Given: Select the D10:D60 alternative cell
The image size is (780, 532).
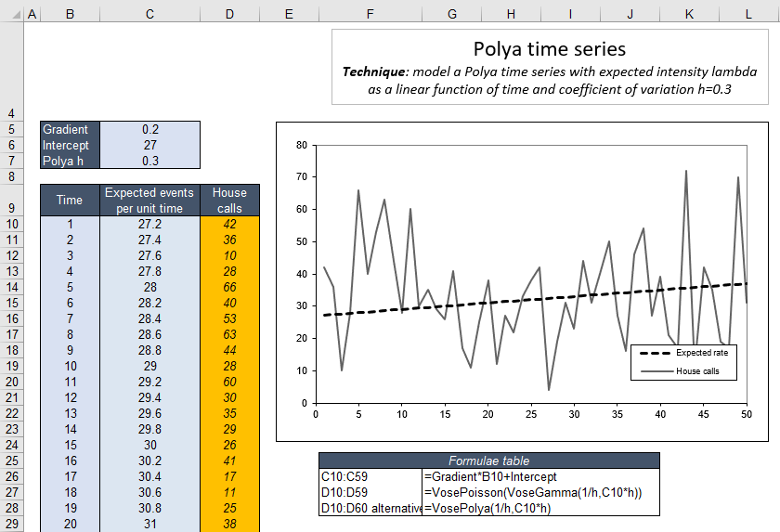Looking at the screenshot, I should tap(370, 508).
